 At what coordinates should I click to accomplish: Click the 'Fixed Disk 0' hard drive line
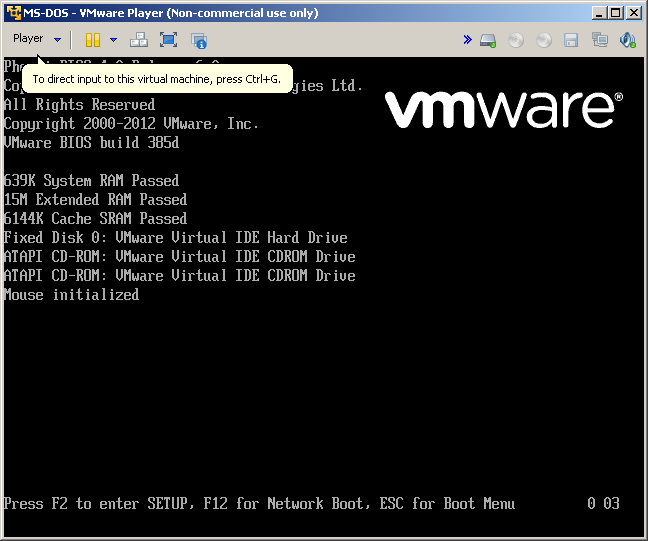(x=176, y=238)
